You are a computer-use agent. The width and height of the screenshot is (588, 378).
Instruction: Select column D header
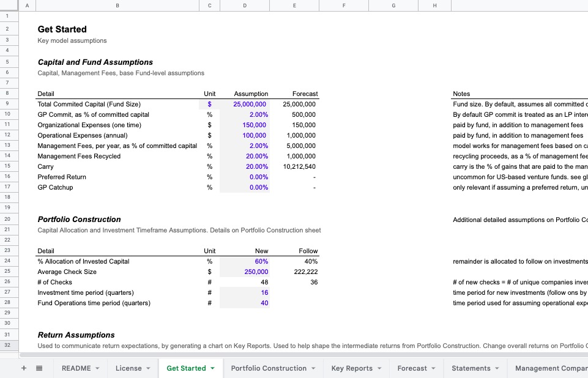click(245, 6)
